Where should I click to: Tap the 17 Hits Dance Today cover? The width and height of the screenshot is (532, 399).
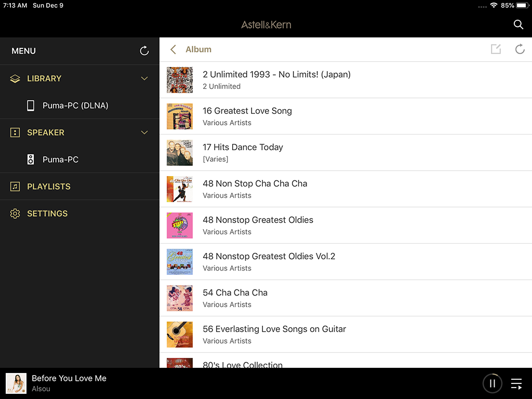tap(179, 153)
